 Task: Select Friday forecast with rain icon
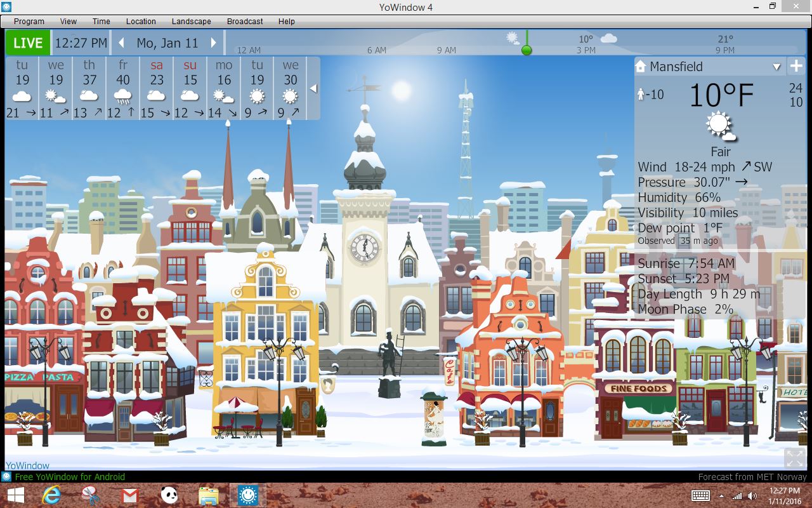point(123,88)
